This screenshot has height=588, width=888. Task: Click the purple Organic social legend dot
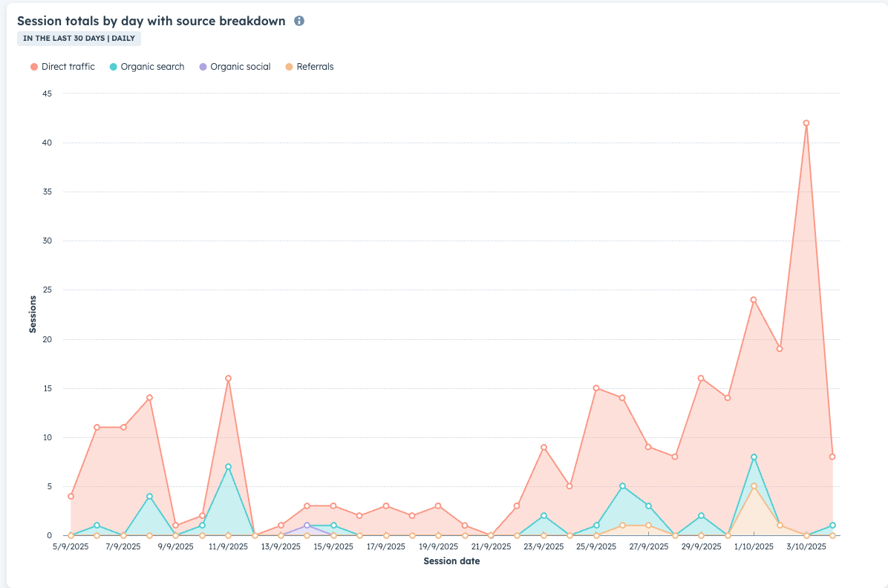[203, 67]
